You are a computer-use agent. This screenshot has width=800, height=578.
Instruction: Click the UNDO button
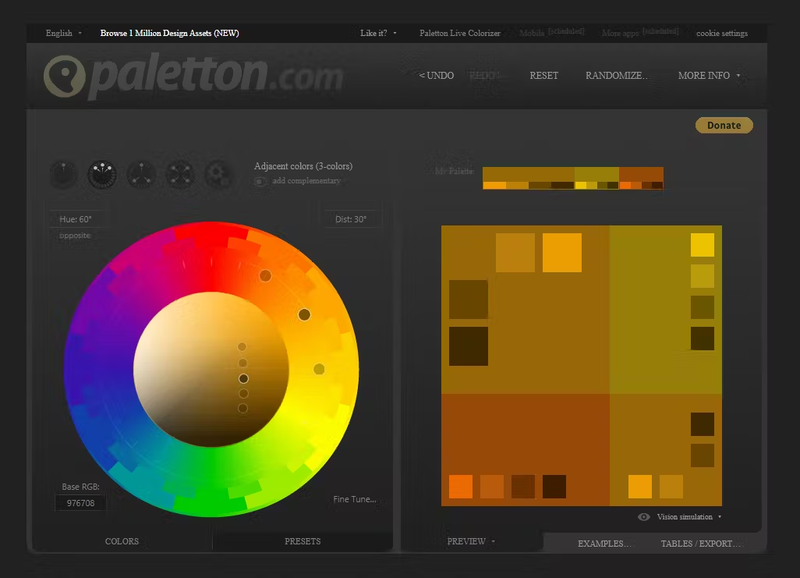point(436,76)
